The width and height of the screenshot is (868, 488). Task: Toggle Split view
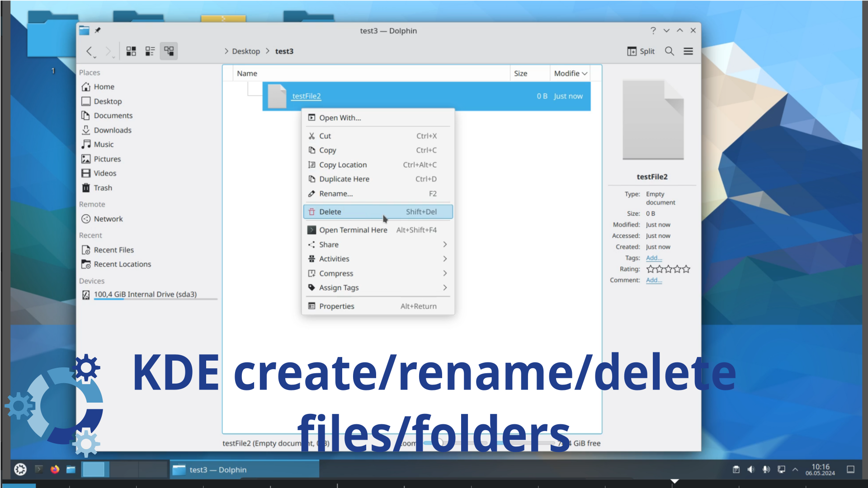point(641,51)
